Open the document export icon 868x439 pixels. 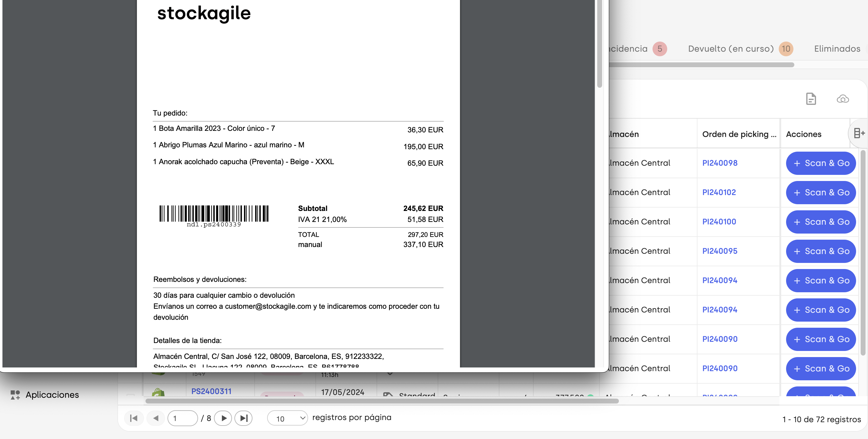coord(811,99)
